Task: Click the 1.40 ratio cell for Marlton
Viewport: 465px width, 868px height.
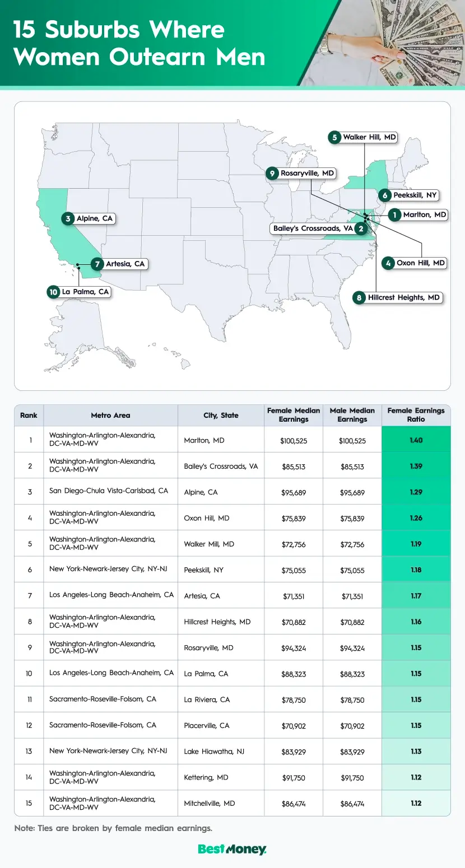Action: pos(416,439)
